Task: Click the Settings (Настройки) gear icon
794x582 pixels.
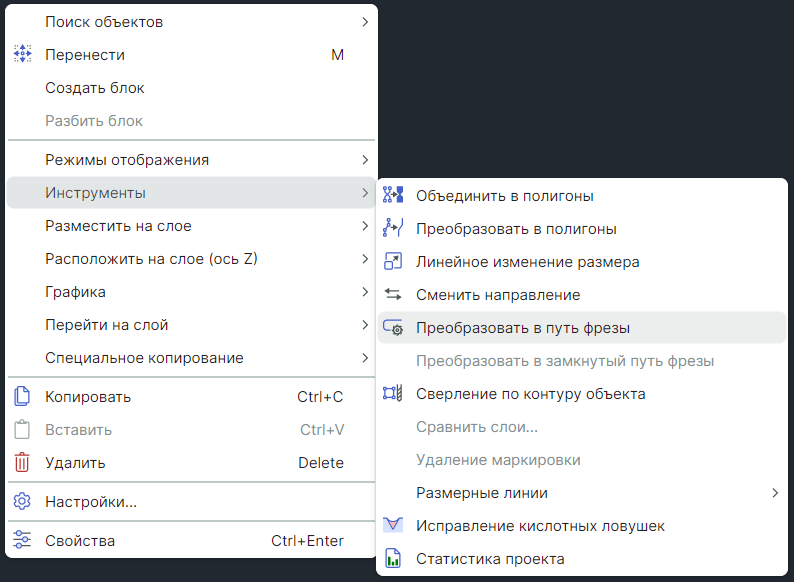Action: pos(22,502)
